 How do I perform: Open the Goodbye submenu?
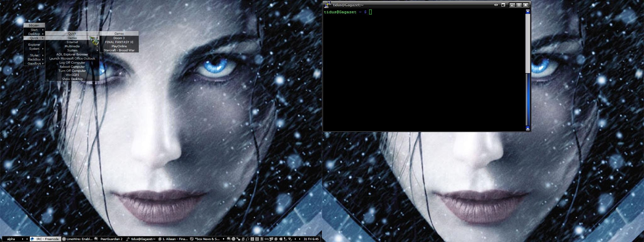34,63
